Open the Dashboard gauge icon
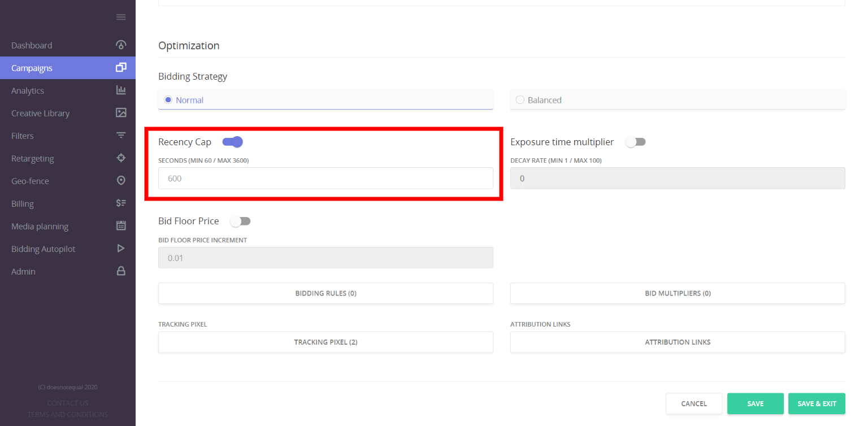868x426 pixels. pyautogui.click(x=121, y=45)
